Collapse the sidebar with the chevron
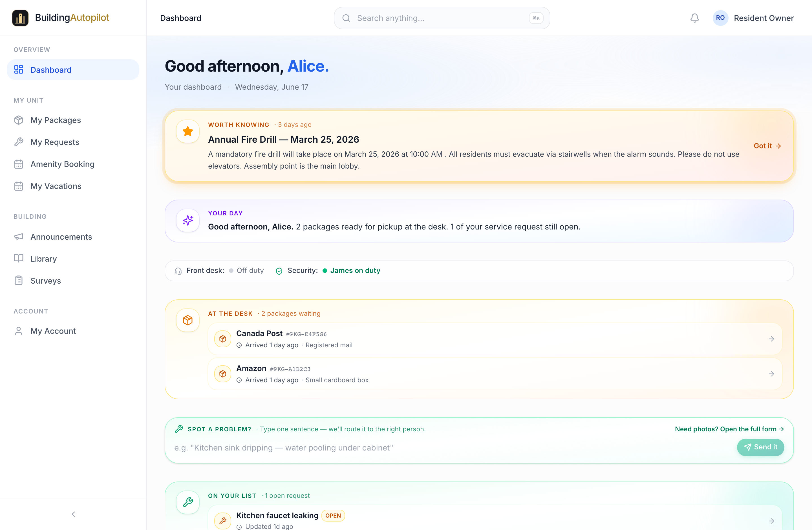This screenshot has width=812, height=530. pos(73,514)
